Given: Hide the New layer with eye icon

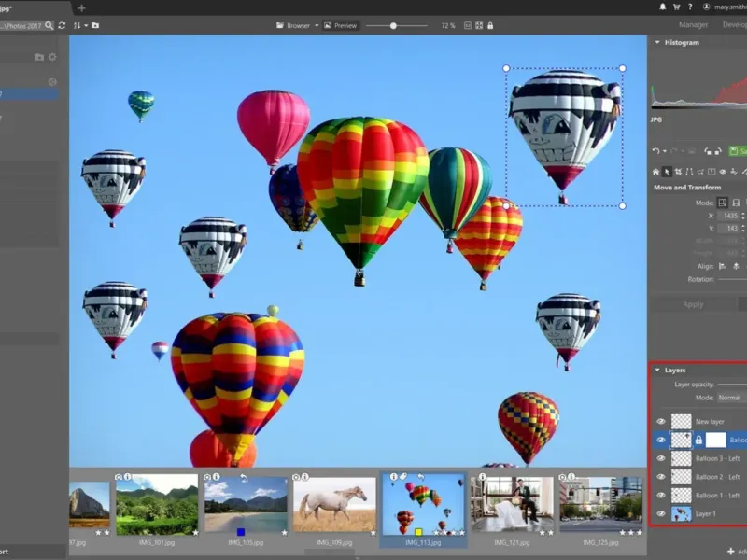Looking at the screenshot, I should pos(661,422).
